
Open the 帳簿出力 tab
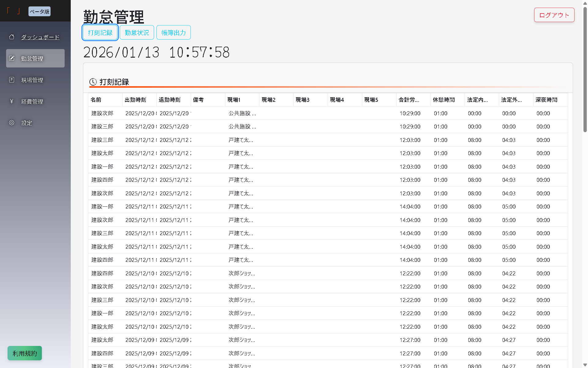tap(173, 32)
